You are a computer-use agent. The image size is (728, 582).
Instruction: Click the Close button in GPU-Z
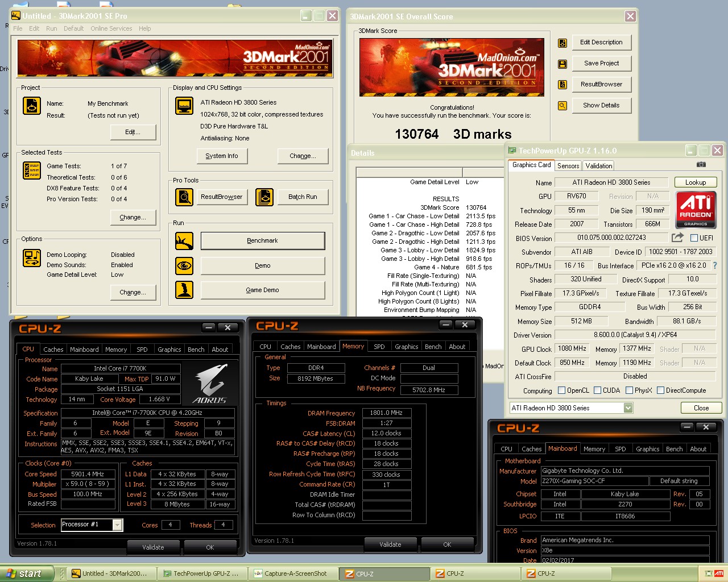[701, 408]
